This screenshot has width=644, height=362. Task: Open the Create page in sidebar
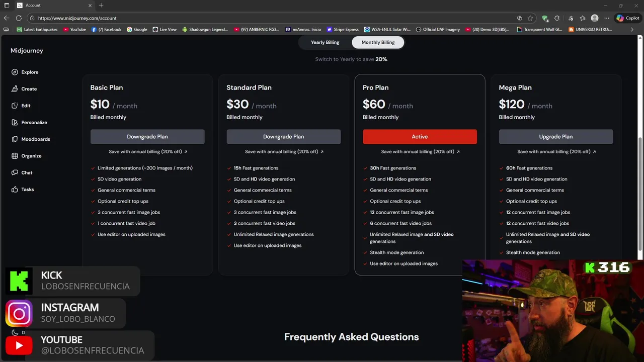click(x=24, y=89)
